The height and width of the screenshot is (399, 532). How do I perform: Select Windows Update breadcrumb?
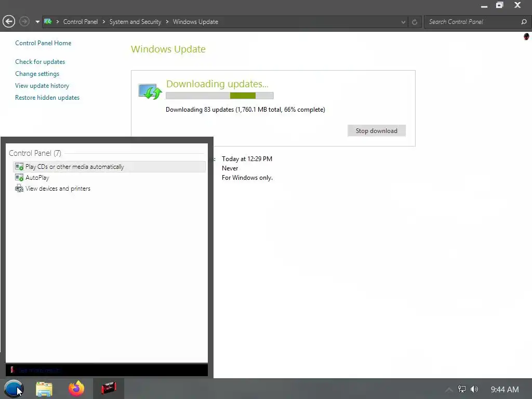[195, 22]
